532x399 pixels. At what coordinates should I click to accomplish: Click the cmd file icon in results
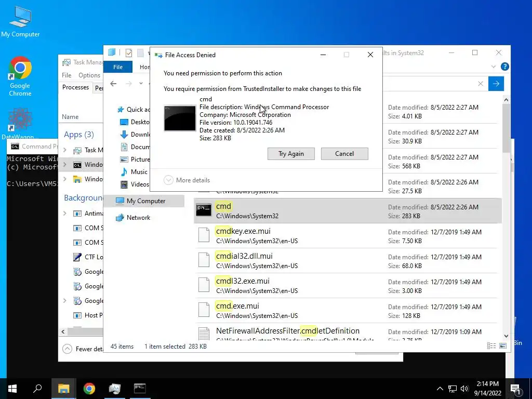pos(204,210)
